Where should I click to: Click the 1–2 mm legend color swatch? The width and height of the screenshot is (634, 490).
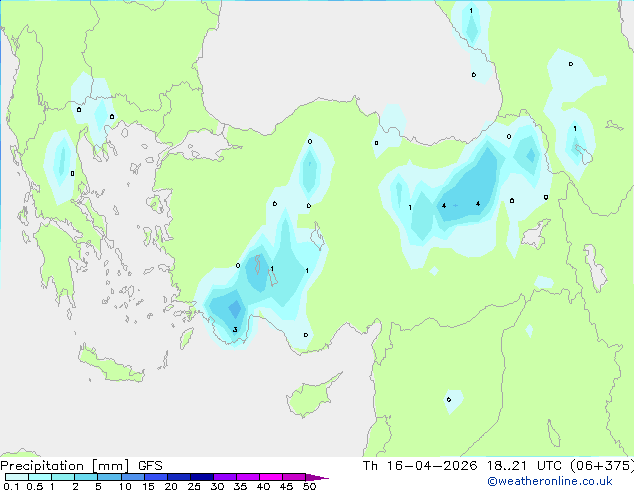(63, 477)
